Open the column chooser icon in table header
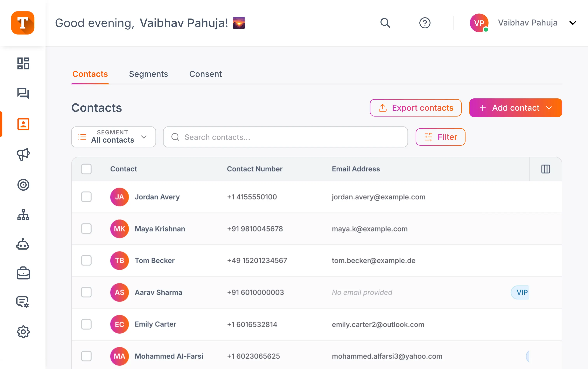Screen dimensions: 588x369 (x=546, y=169)
